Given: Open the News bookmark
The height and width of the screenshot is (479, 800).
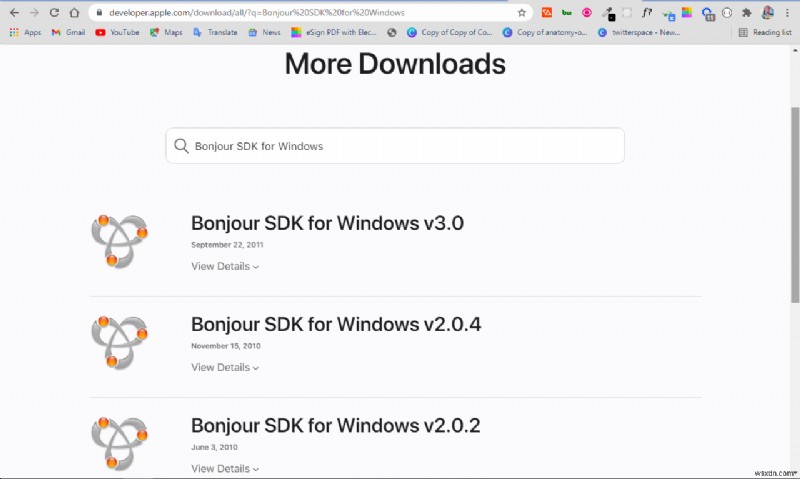Looking at the screenshot, I should pos(264,32).
